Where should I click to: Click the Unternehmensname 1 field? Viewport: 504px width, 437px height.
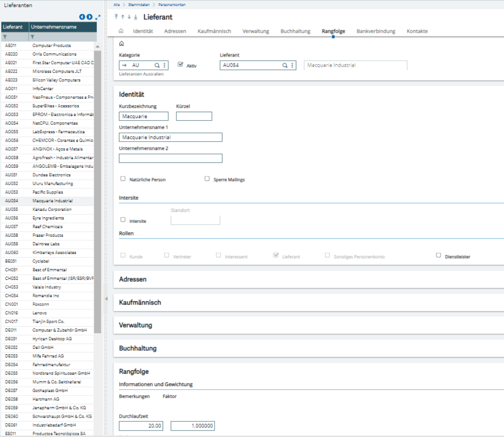pyautogui.click(x=170, y=137)
